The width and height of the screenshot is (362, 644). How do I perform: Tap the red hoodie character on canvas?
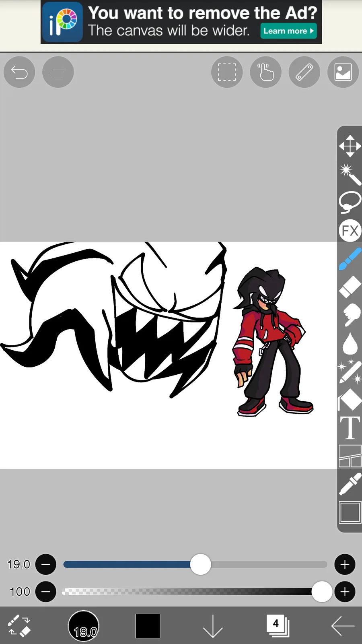[x=273, y=341]
